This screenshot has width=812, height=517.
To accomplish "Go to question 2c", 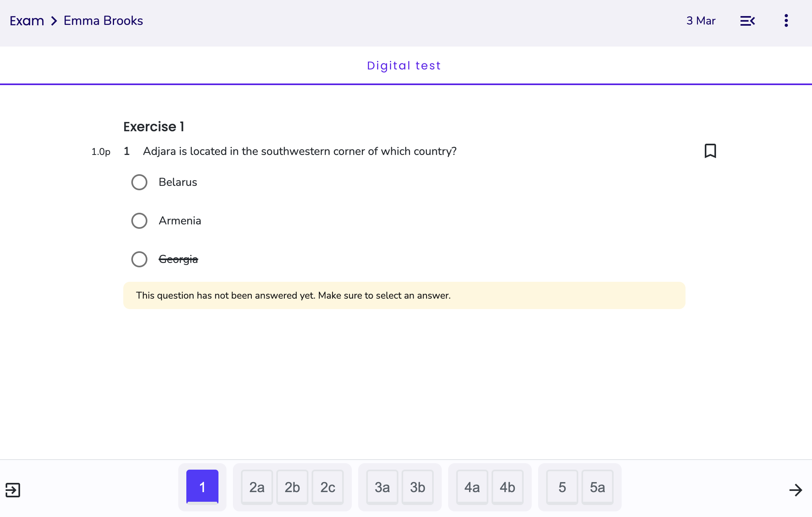I will tap(328, 487).
